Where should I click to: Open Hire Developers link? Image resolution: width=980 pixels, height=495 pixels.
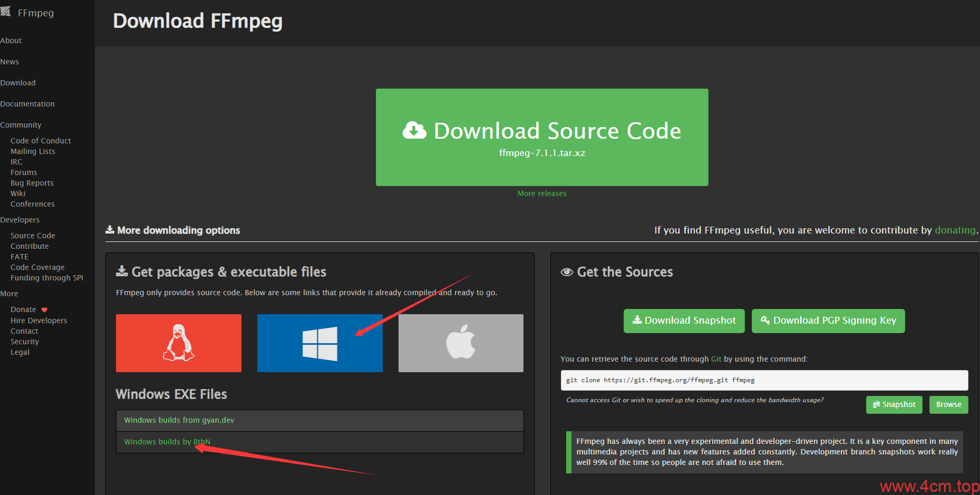point(39,321)
